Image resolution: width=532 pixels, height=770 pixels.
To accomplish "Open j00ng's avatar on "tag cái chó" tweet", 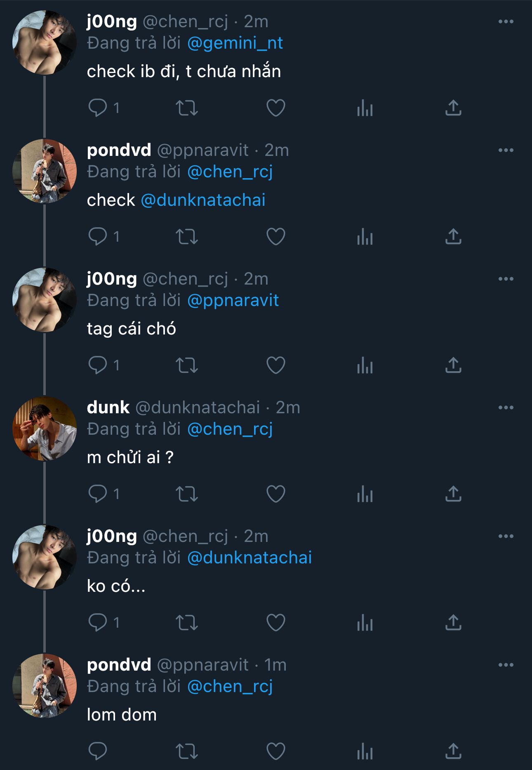I will pos(45,300).
